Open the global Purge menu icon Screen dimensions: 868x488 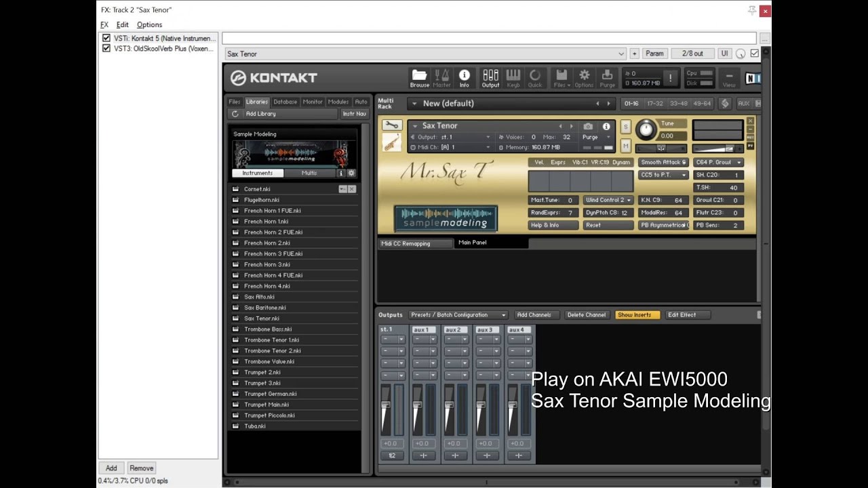pos(607,77)
